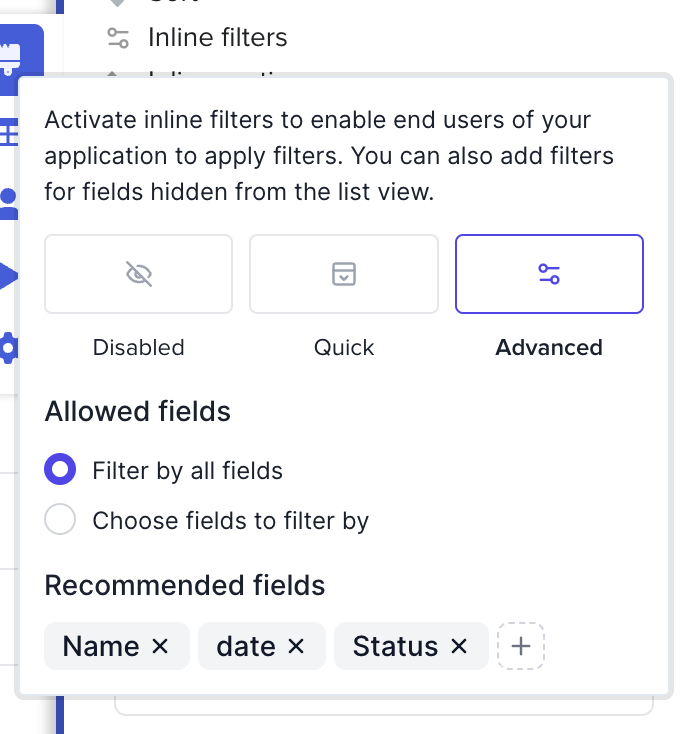Viewport: 692px width, 734px height.
Task: Click the play icon in left sidebar
Action: coord(9,276)
